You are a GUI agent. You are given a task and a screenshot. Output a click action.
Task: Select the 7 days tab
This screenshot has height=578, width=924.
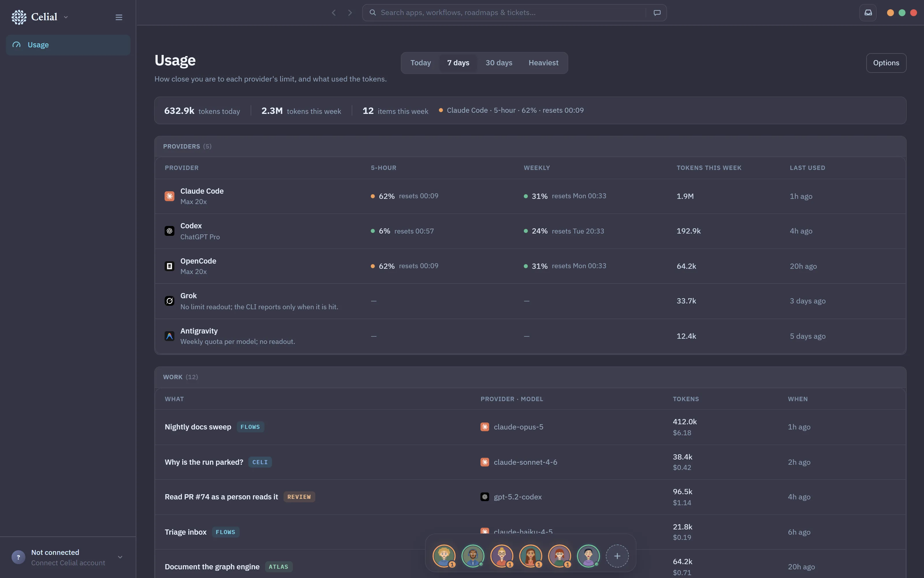(458, 63)
